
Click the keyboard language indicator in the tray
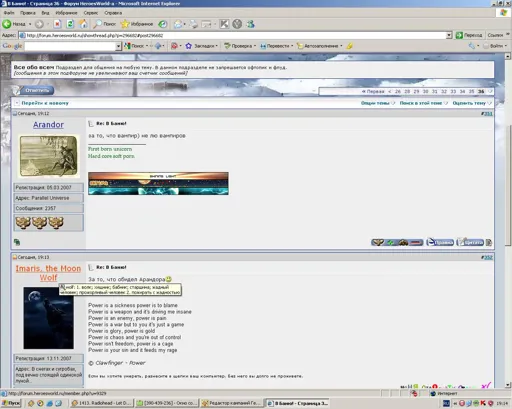(x=446, y=403)
